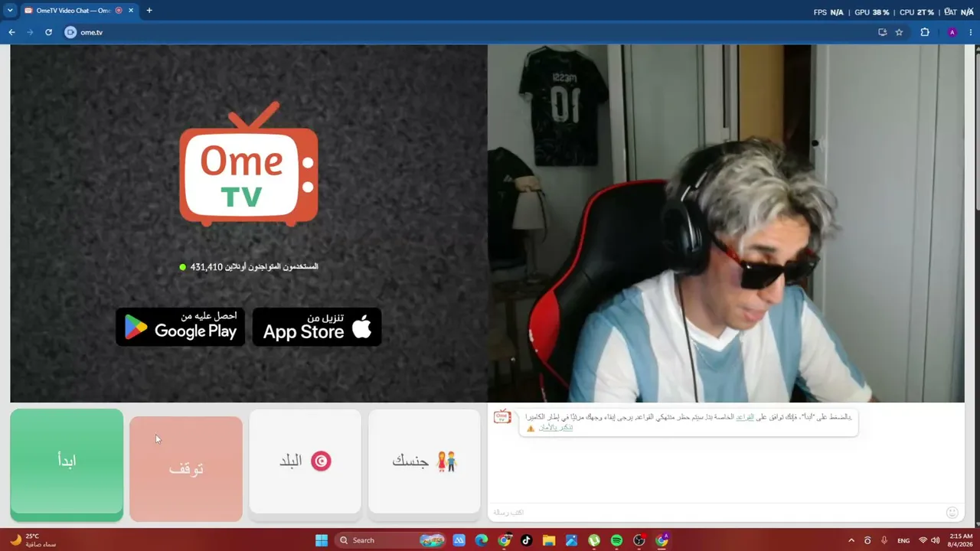Open the App Store download badge
Image resolution: width=980 pixels, height=551 pixels.
pyautogui.click(x=317, y=327)
